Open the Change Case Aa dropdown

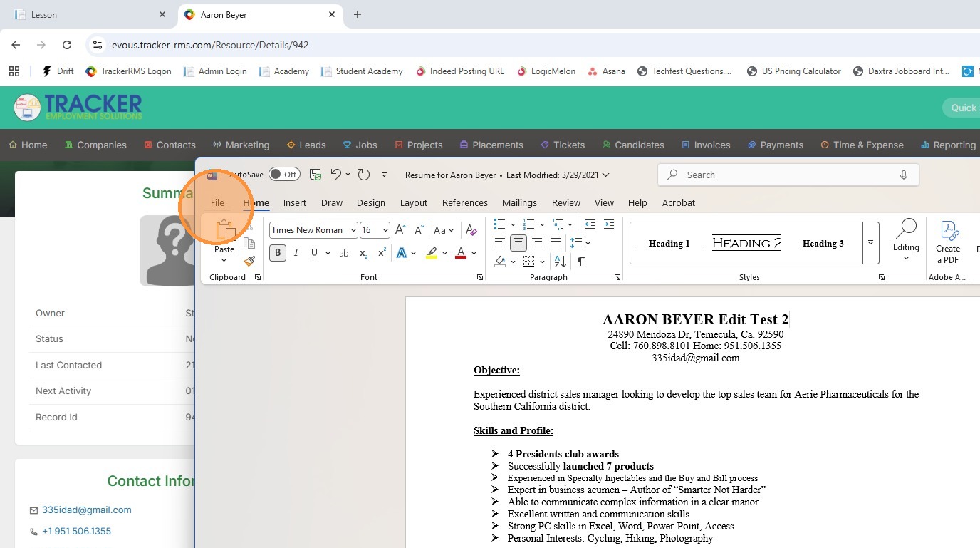pyautogui.click(x=444, y=230)
